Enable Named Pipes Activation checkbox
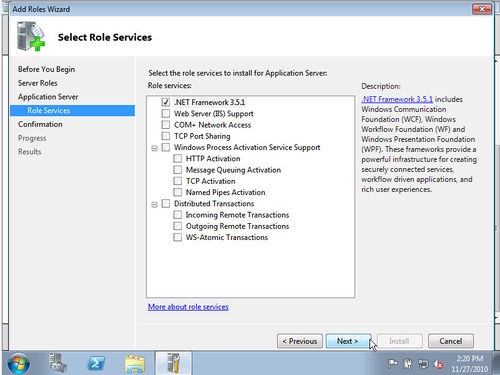Viewport: 500px width, 375px height. click(178, 192)
